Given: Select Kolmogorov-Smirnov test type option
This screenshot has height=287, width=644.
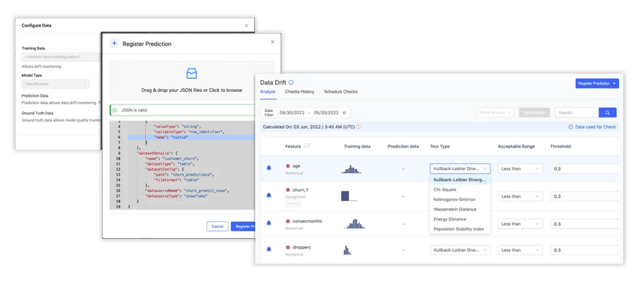Looking at the screenshot, I should [x=460, y=200].
